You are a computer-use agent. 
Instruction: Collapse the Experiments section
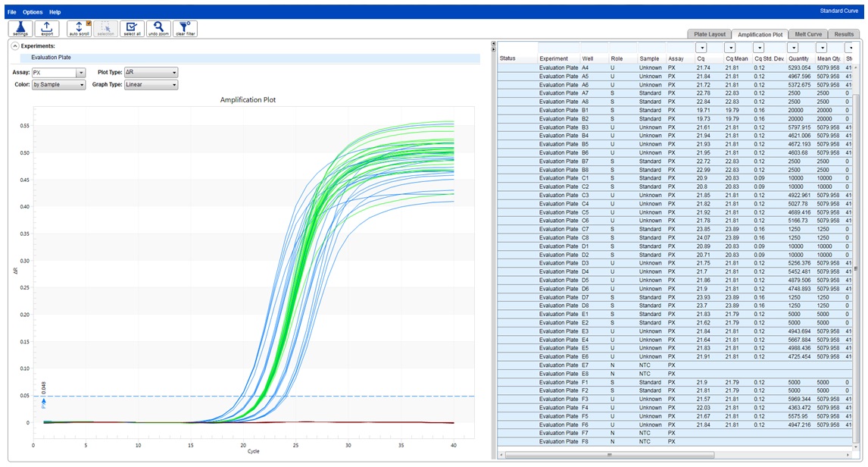(15, 46)
